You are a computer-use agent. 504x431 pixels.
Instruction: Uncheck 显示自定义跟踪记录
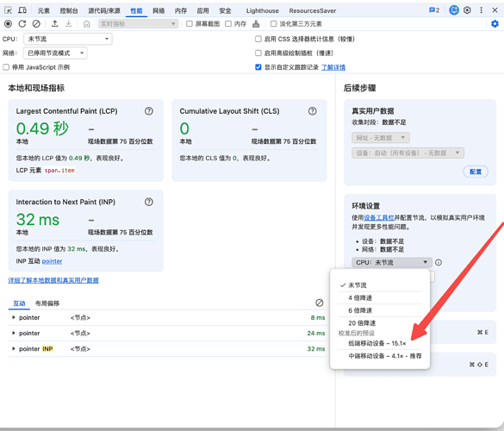coord(258,67)
